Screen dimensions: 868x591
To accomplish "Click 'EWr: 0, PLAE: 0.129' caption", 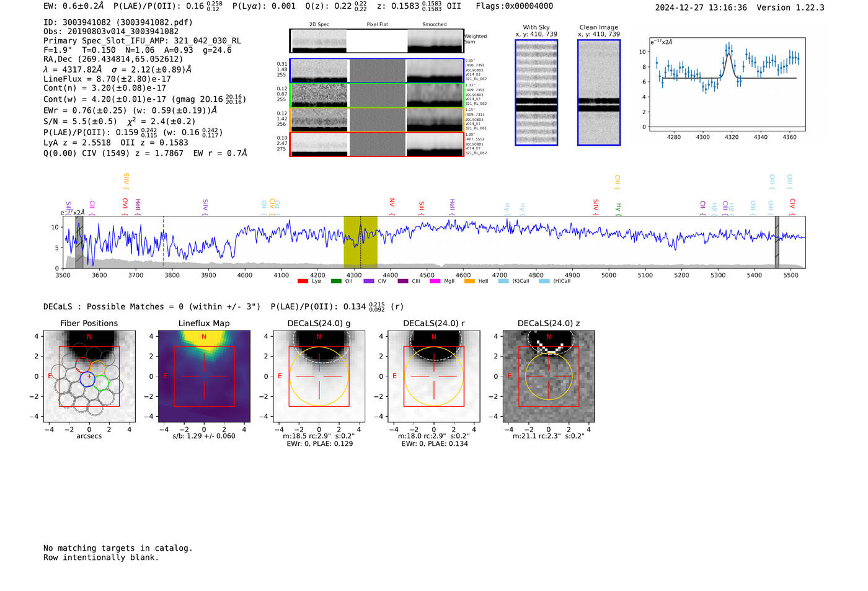I will tap(319, 443).
